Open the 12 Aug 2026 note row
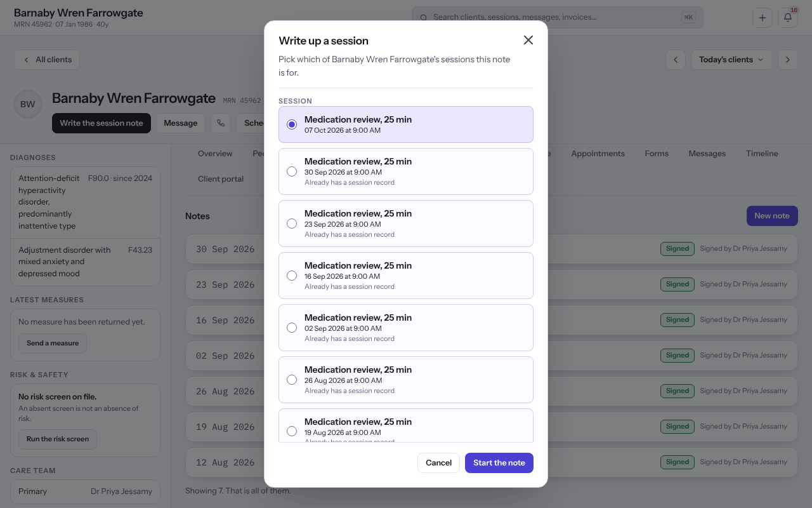The width and height of the screenshot is (812, 508). click(492, 462)
